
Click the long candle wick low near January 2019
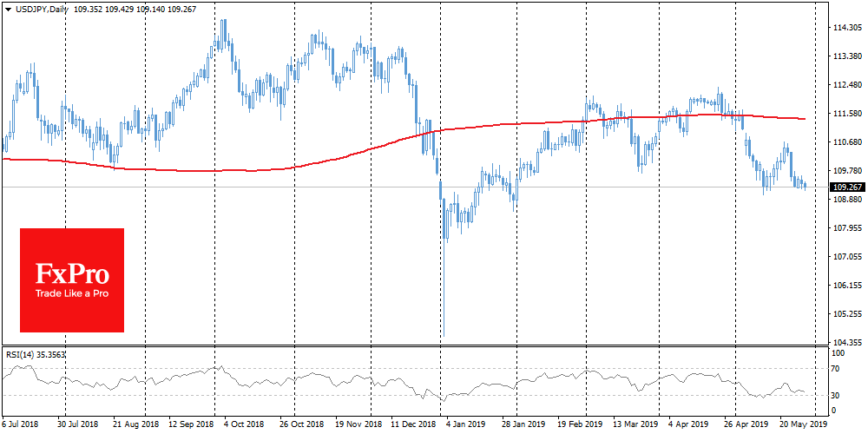tap(443, 335)
